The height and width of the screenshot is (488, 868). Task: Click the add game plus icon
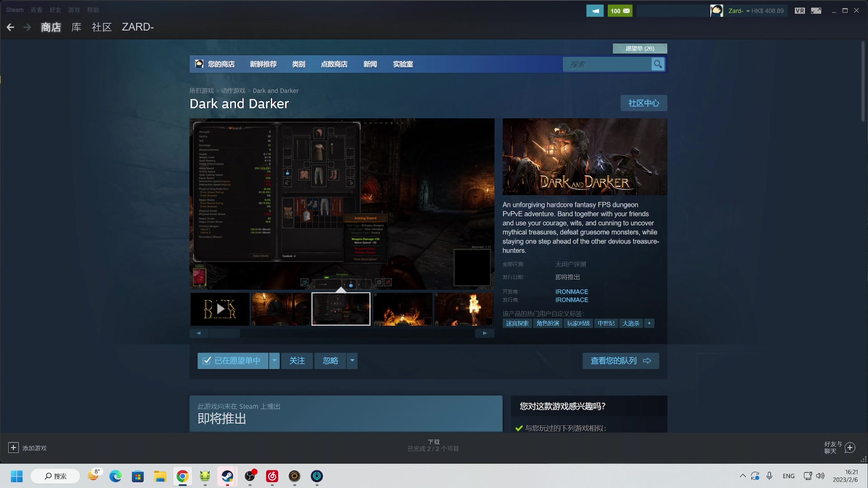coord(14,448)
